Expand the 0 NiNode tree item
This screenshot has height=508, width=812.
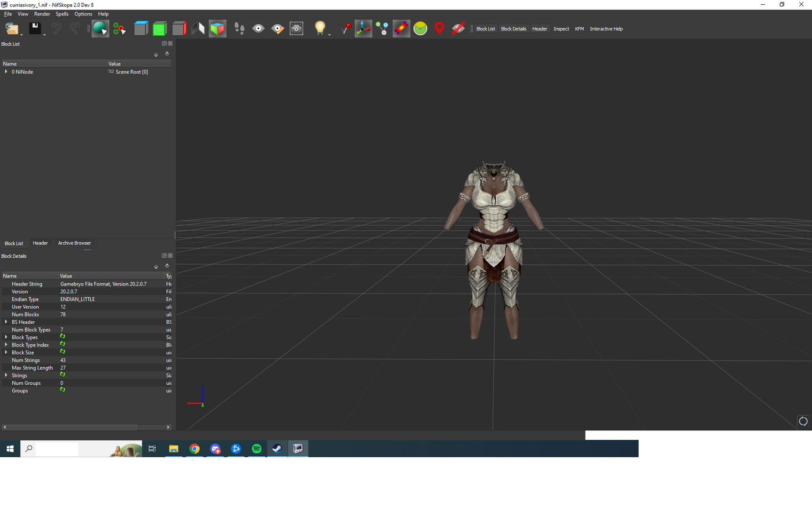coord(6,71)
